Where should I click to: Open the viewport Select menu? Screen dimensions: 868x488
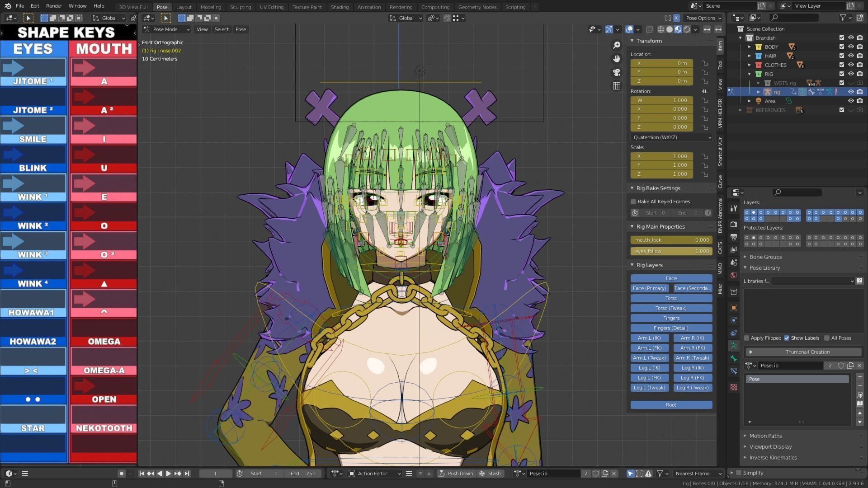[x=222, y=29]
